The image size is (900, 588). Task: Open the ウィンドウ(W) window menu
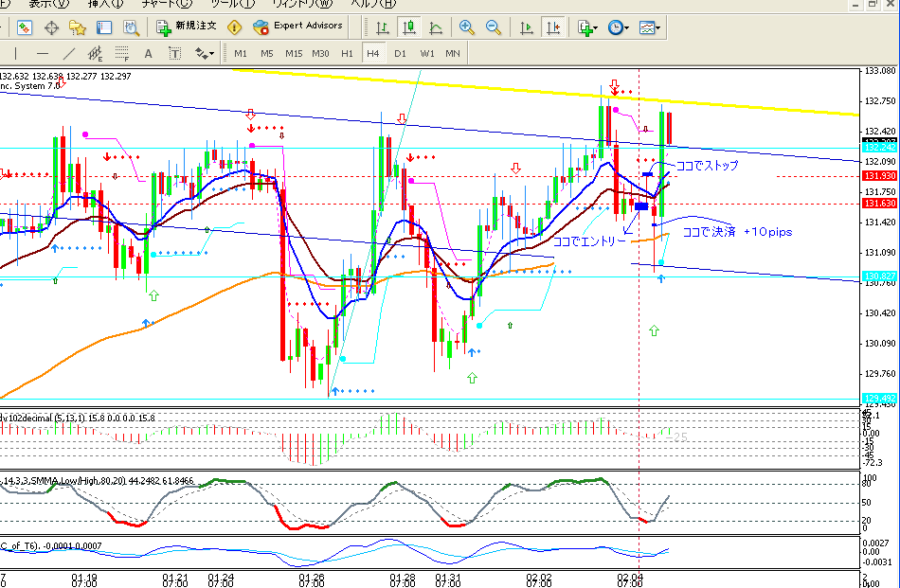302,4
